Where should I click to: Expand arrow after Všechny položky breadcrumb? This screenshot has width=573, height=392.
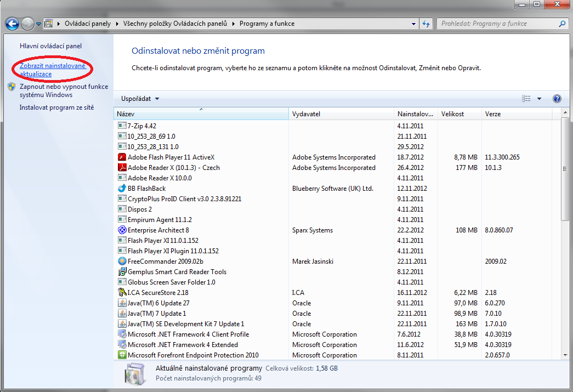(233, 24)
